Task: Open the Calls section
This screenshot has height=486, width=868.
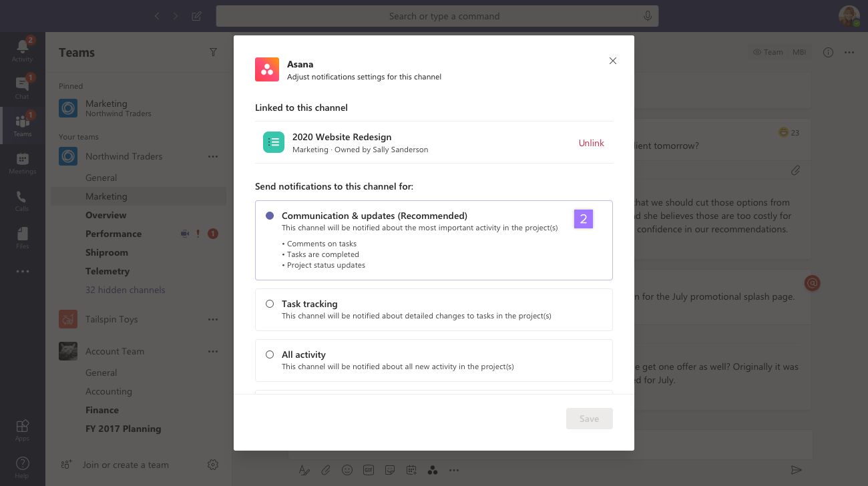Action: click(x=23, y=200)
